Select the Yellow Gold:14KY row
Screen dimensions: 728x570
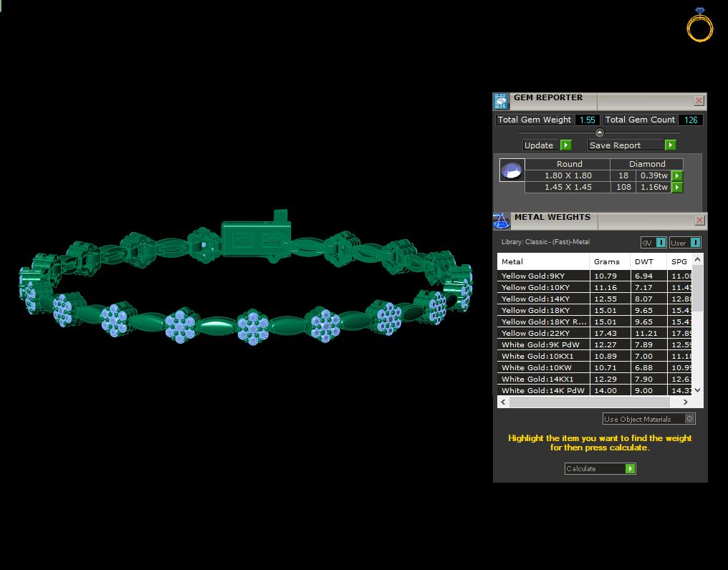[x=595, y=299]
